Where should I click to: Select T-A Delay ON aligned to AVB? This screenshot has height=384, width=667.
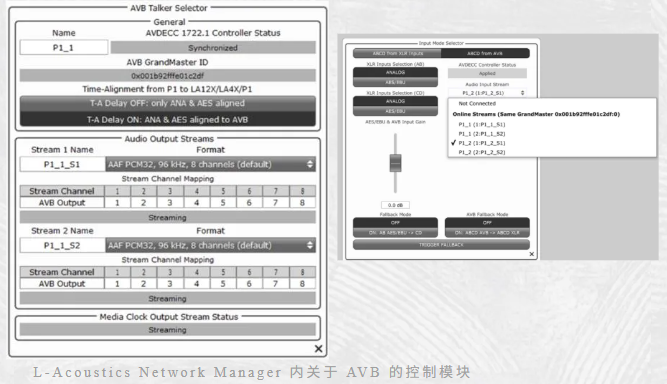[x=168, y=119]
